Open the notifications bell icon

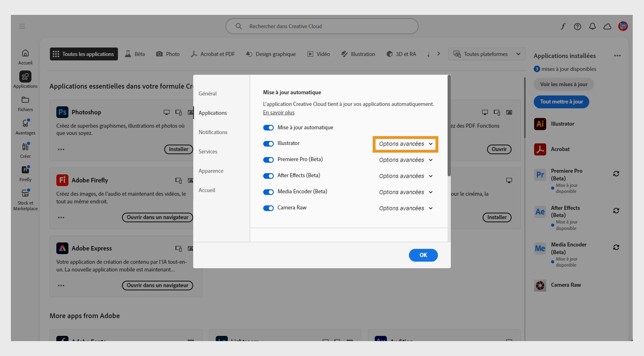point(592,26)
